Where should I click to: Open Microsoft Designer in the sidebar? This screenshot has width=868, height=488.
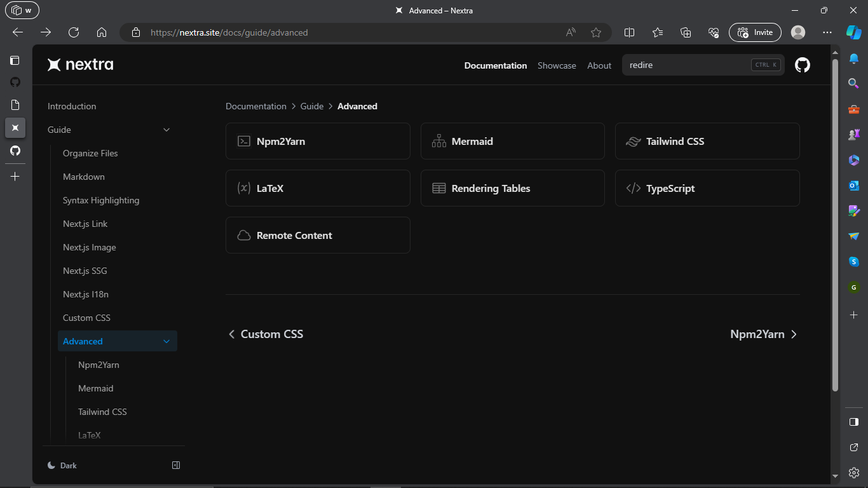pos(854,210)
